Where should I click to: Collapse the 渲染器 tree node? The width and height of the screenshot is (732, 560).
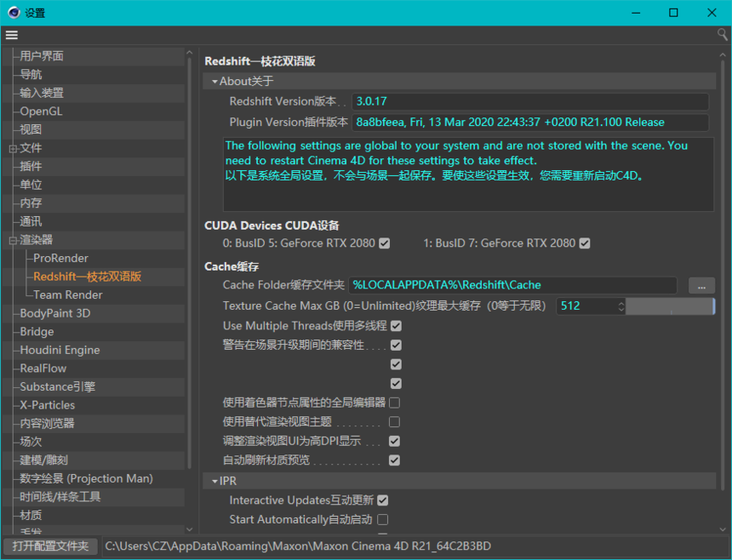tap(13, 241)
